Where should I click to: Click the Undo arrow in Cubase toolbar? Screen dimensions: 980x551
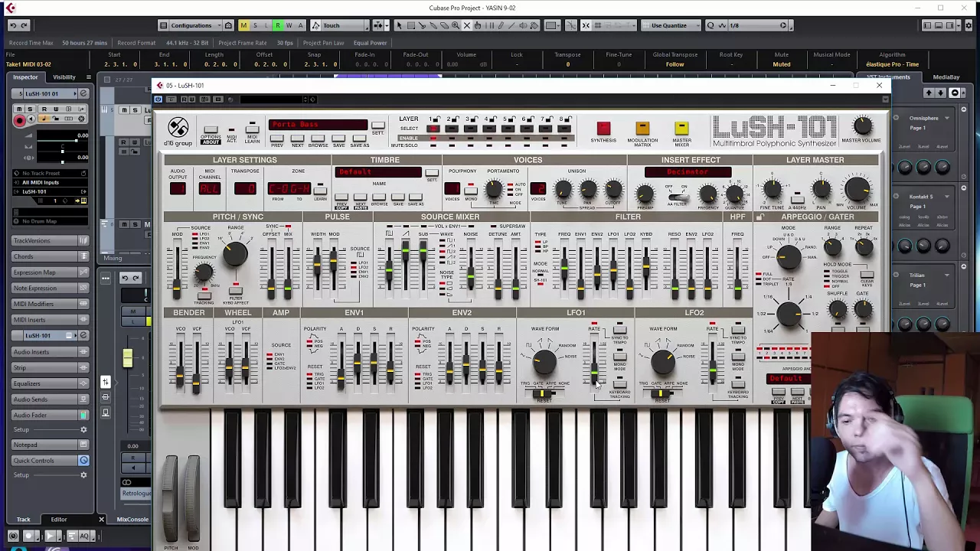[12, 25]
